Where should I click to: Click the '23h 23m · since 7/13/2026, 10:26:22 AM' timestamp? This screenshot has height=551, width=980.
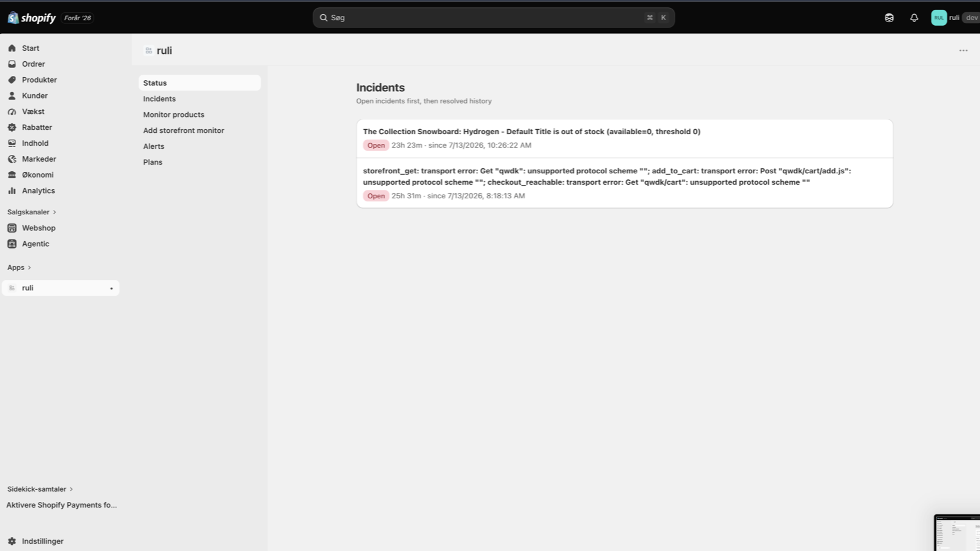[461, 146]
